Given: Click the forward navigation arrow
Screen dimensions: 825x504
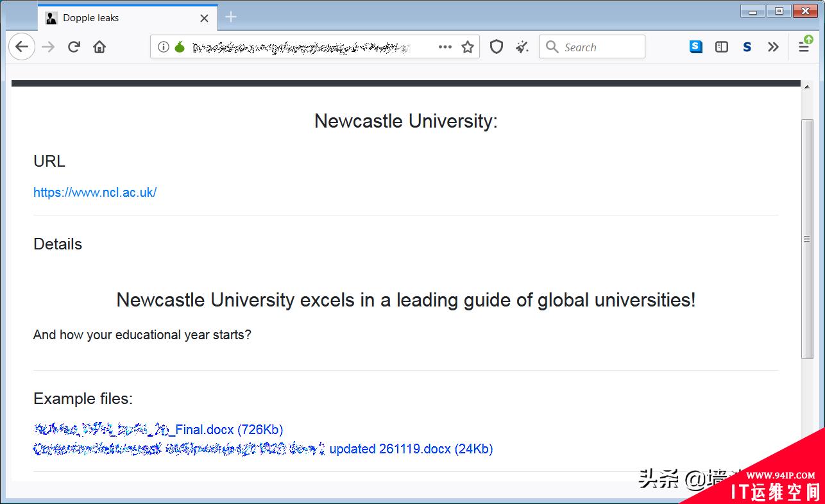Looking at the screenshot, I should pos(48,47).
